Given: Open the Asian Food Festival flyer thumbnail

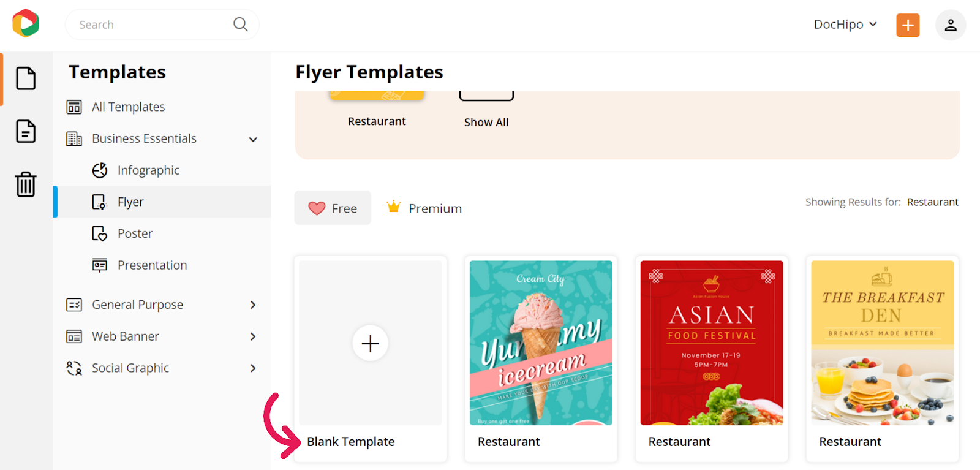Looking at the screenshot, I should (x=712, y=343).
